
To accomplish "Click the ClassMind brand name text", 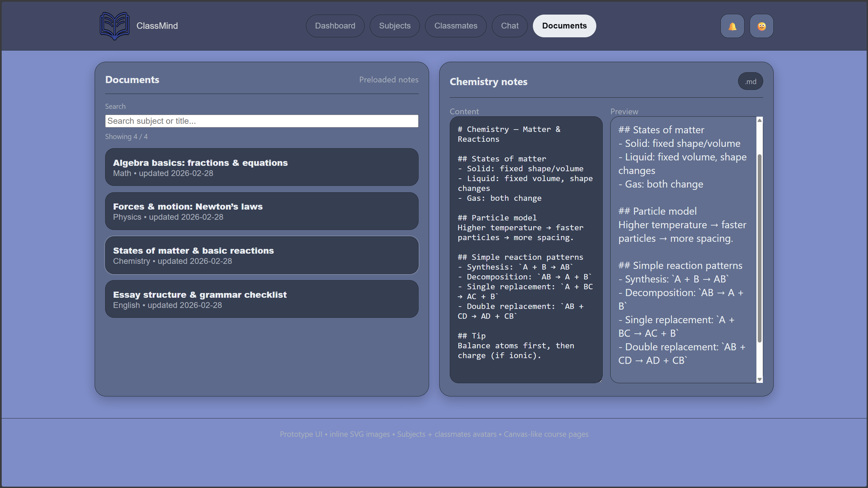I will [157, 26].
